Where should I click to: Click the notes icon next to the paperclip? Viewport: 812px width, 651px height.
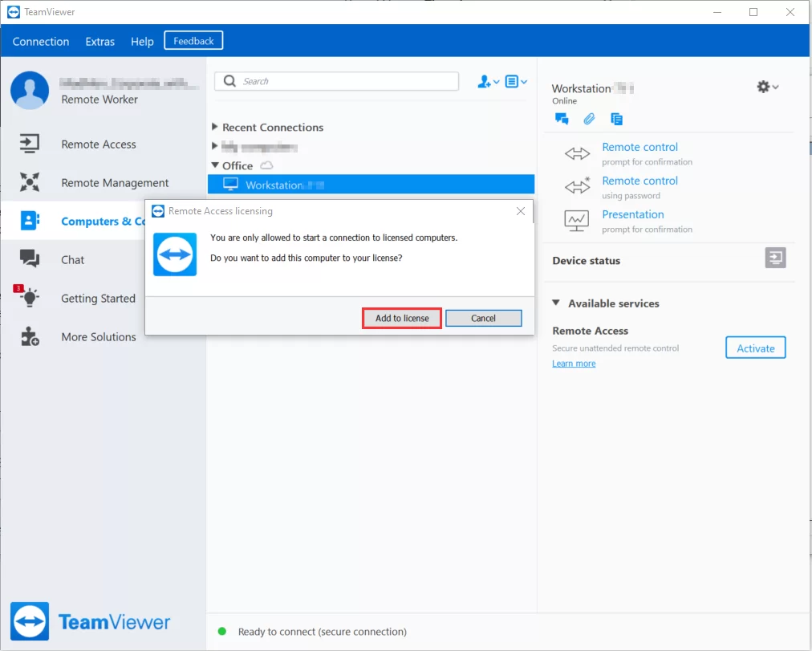616,119
